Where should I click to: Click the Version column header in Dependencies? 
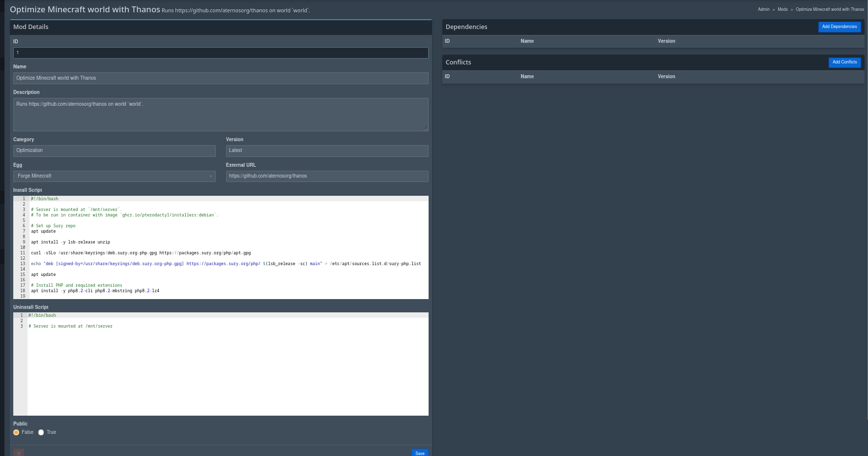pos(666,41)
